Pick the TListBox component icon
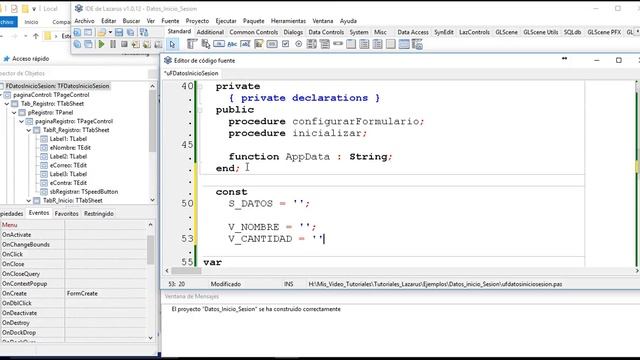This screenshot has height=360, width=640. 311,44
